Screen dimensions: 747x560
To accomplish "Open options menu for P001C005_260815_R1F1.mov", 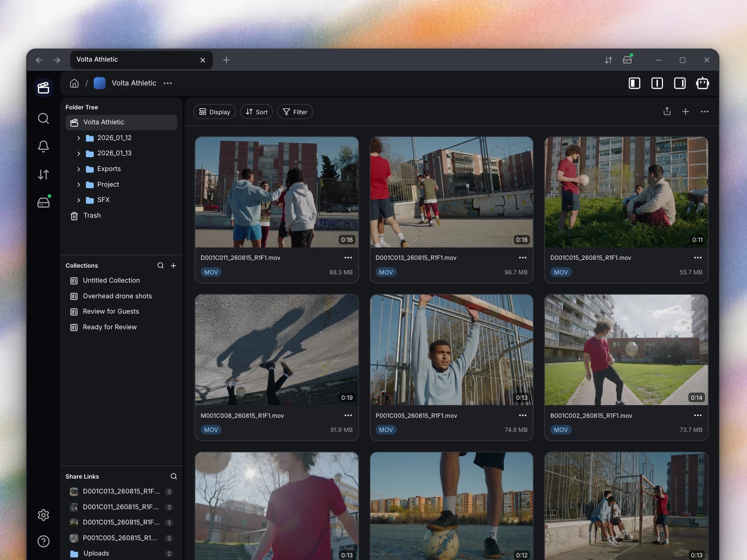I will pos(523,415).
